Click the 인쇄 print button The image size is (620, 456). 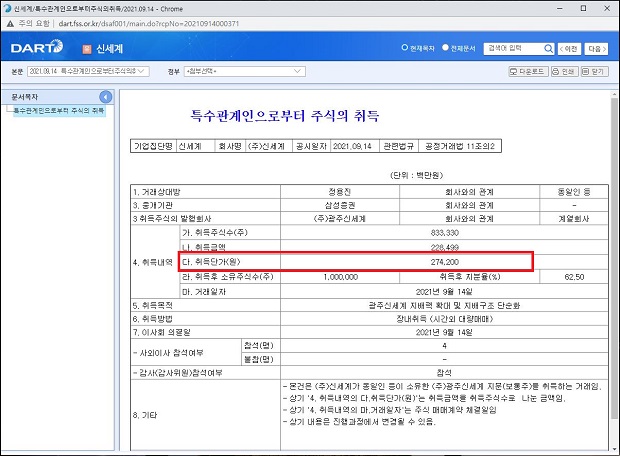tap(565, 72)
